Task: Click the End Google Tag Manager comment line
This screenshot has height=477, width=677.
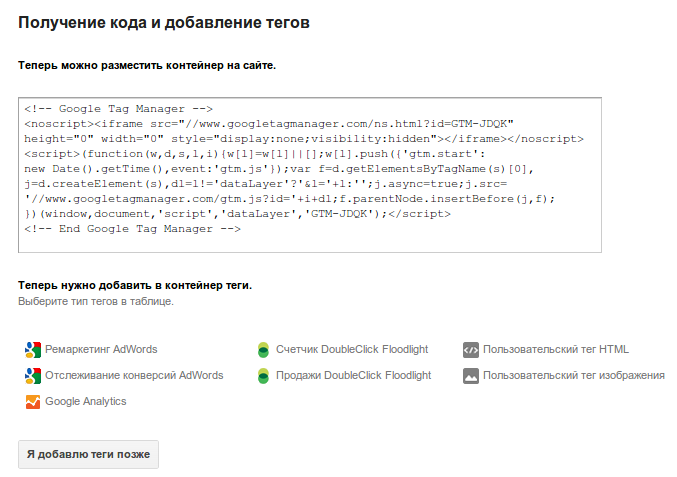Action: 132,229
